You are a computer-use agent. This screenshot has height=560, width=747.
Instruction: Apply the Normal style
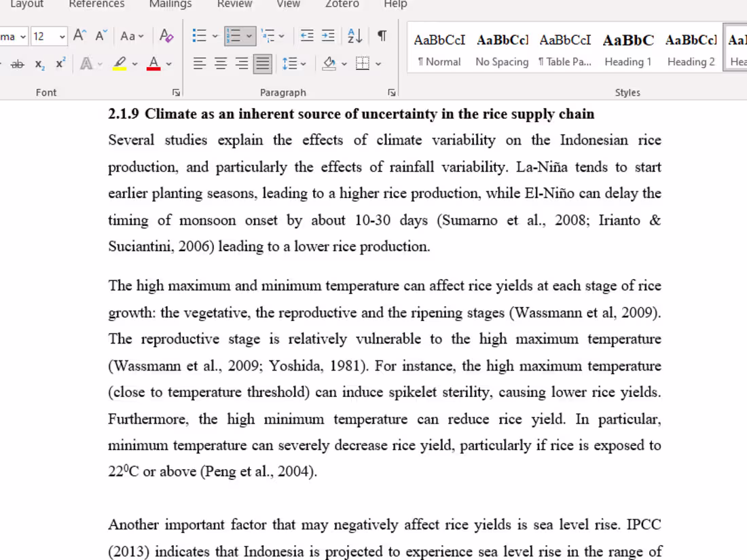click(x=439, y=49)
